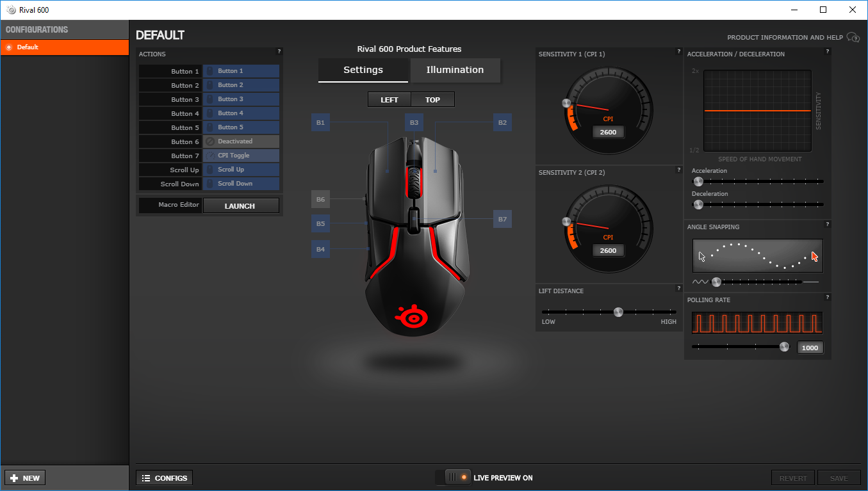Screen dimensions: 868x491
Task: Open the product information chat icon
Action: click(x=853, y=37)
